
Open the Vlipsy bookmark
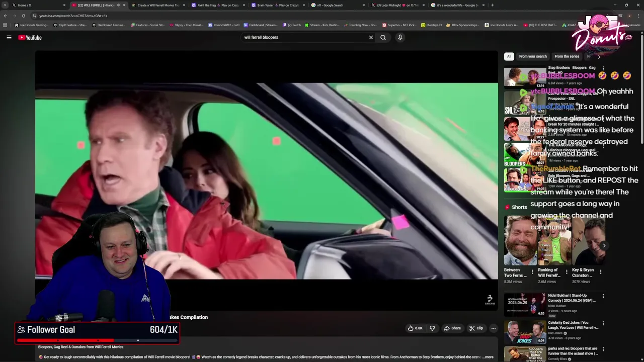pyautogui.click(x=186, y=25)
